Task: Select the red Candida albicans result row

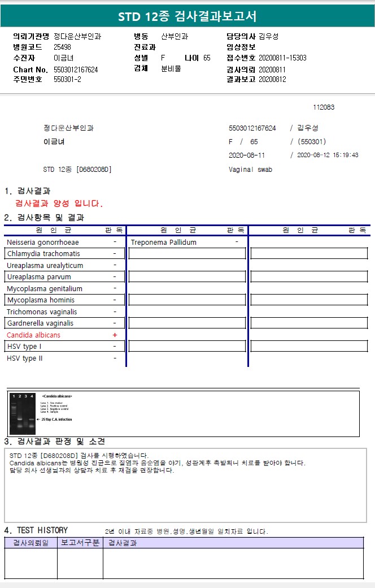Action: click(x=64, y=335)
